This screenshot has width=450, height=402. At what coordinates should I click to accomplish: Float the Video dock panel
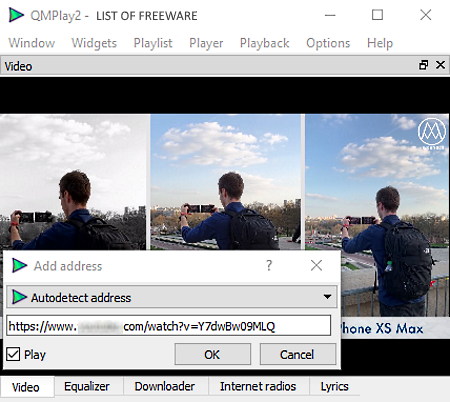point(423,65)
